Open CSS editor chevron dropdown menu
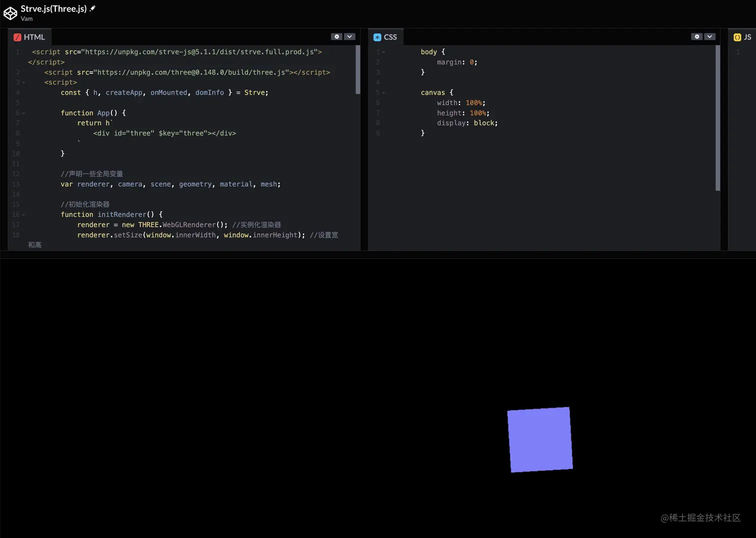 tap(709, 36)
